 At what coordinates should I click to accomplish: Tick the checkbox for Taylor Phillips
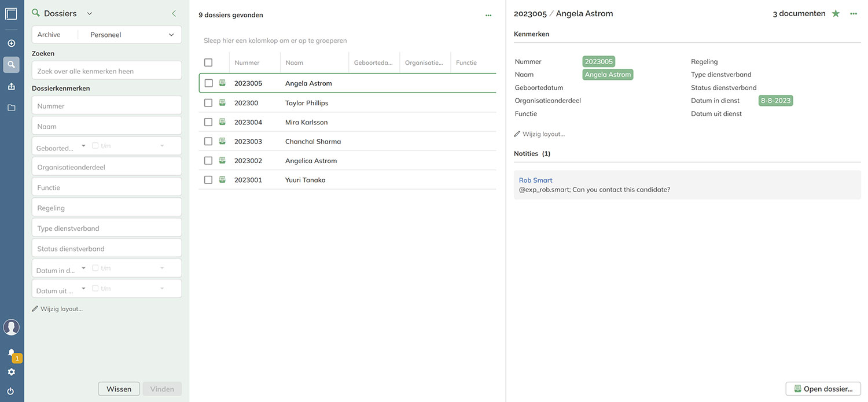coord(208,103)
